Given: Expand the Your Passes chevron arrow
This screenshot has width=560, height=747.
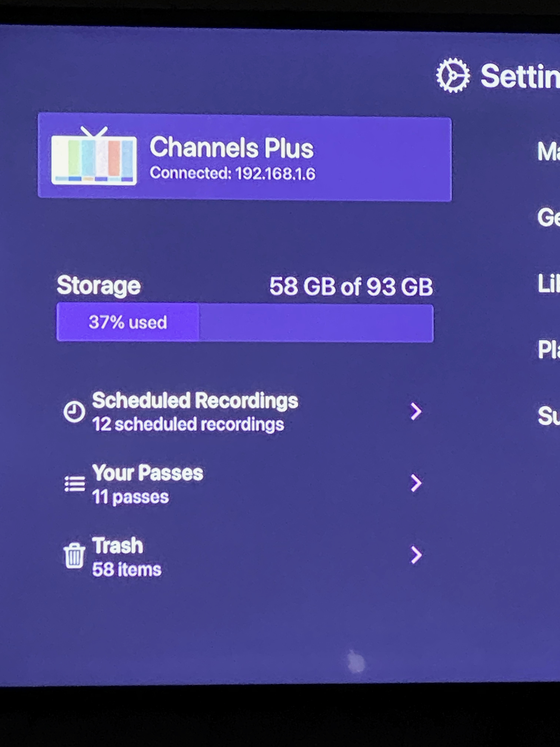Looking at the screenshot, I should point(416,483).
